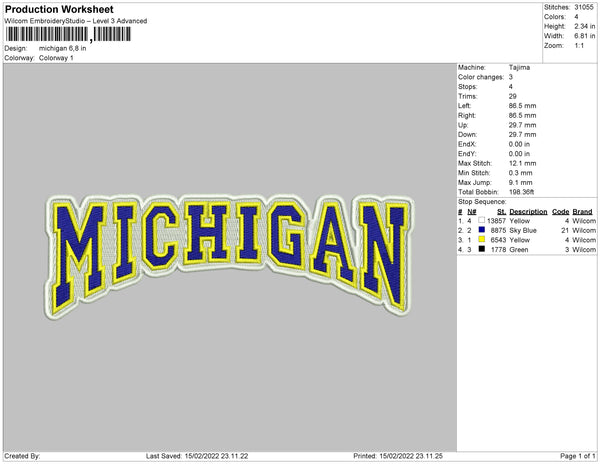Click the yellow thread swatch with 6543 stitches

[481, 239]
